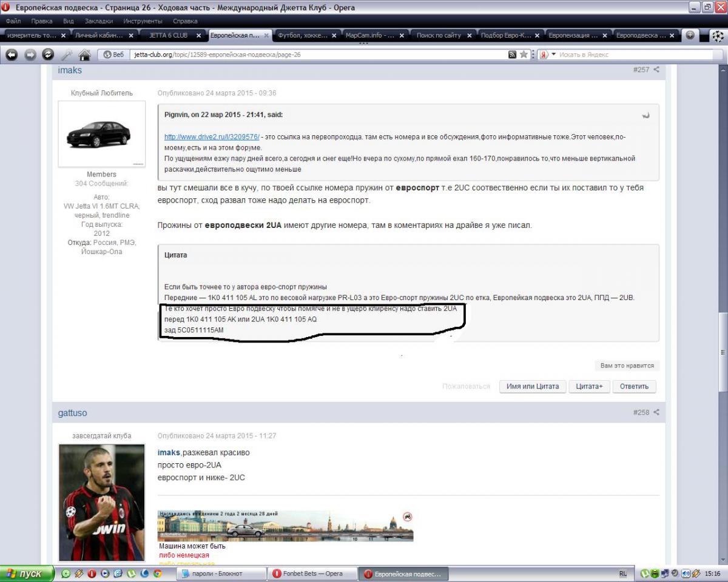Viewport: 728px width, 582px height.
Task: Click the 'Цитата+' multiquote button
Action: click(588, 386)
